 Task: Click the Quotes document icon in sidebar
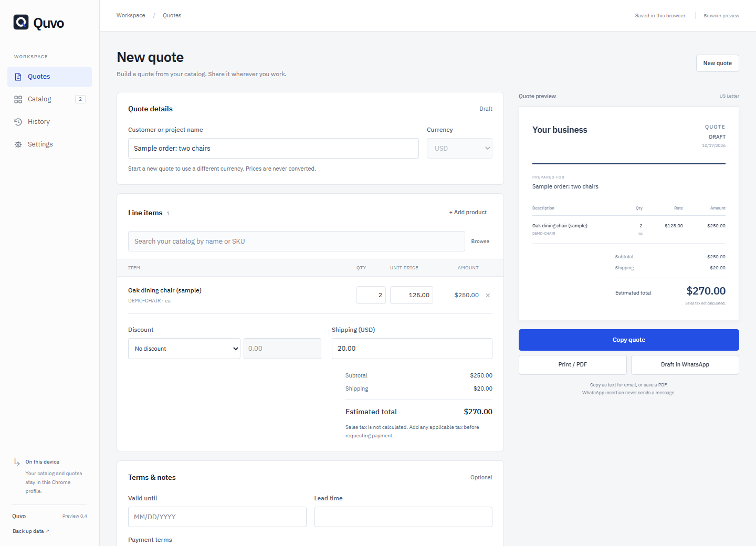pyautogui.click(x=18, y=77)
